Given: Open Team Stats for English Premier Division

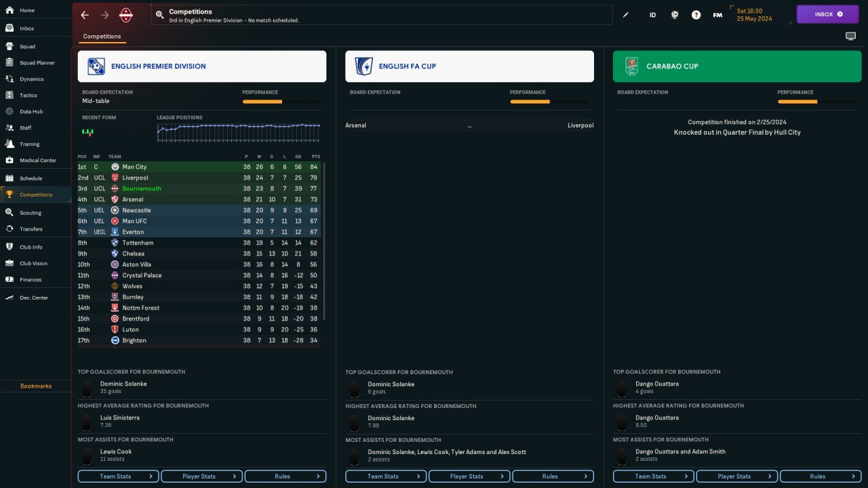Looking at the screenshot, I should pos(119,476).
